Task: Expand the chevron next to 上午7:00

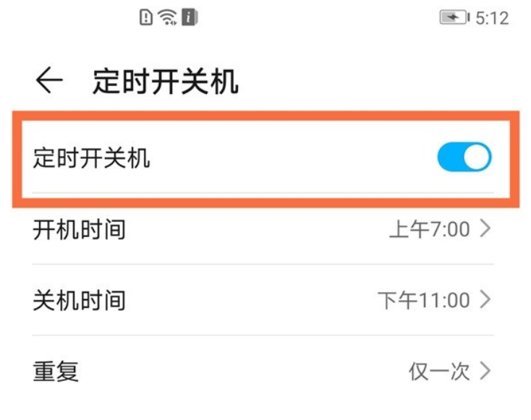Action: (x=485, y=229)
